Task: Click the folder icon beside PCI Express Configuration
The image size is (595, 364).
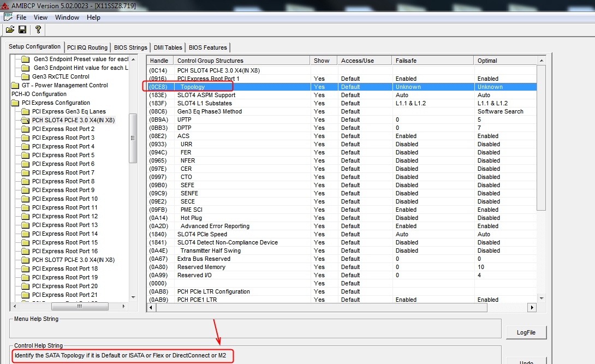Action: [15, 103]
